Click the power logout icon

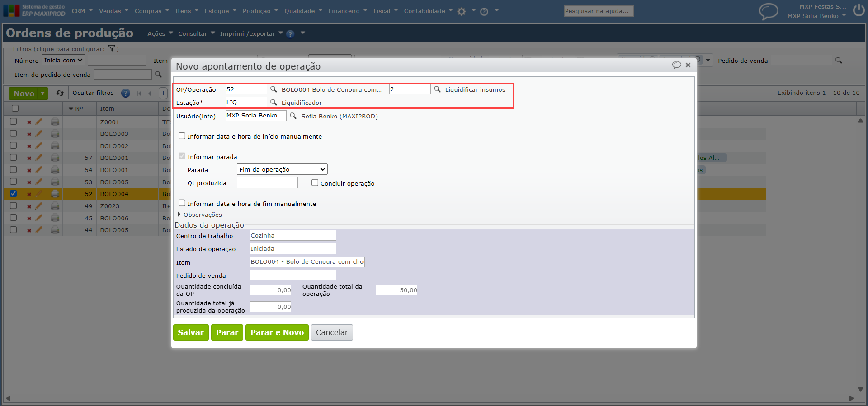[859, 10]
